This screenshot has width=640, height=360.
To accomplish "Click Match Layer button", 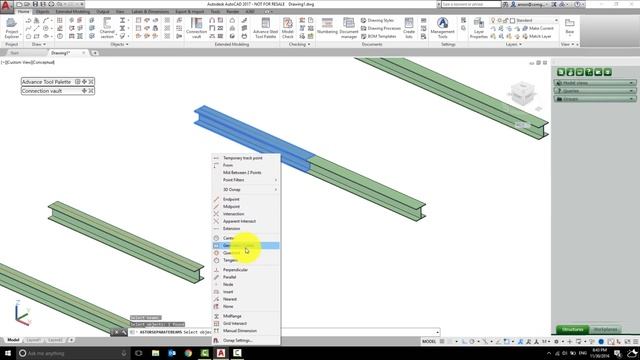I will click(x=536, y=36).
